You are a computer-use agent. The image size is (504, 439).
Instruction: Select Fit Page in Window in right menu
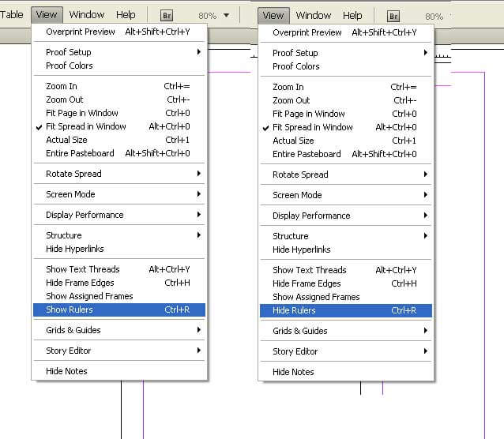(346, 114)
